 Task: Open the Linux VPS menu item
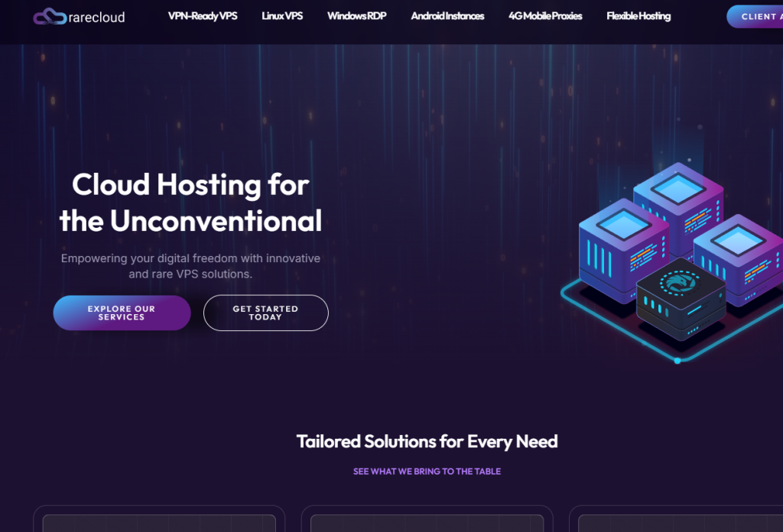282,16
